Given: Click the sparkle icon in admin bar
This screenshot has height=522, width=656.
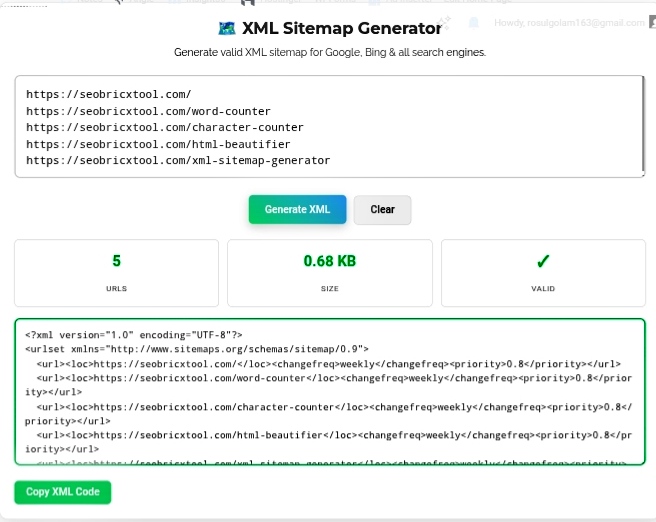Looking at the screenshot, I should [444, 22].
